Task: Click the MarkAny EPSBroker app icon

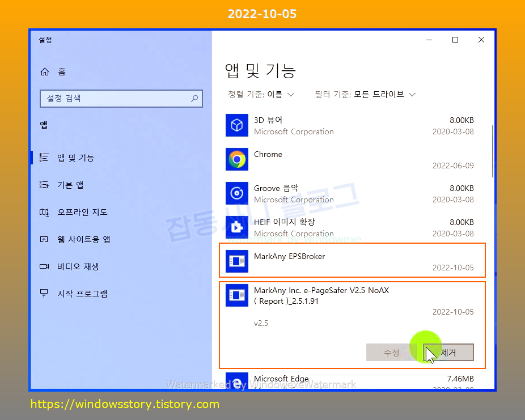Action: (237, 261)
